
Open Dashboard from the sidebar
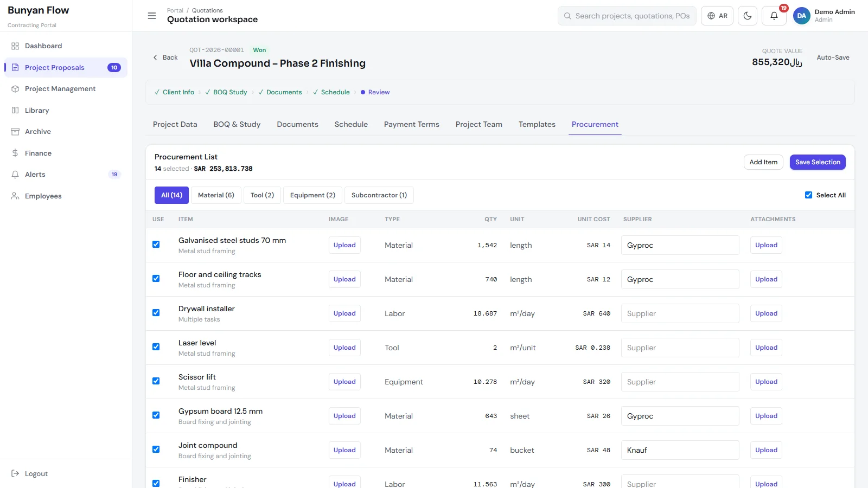point(66,46)
